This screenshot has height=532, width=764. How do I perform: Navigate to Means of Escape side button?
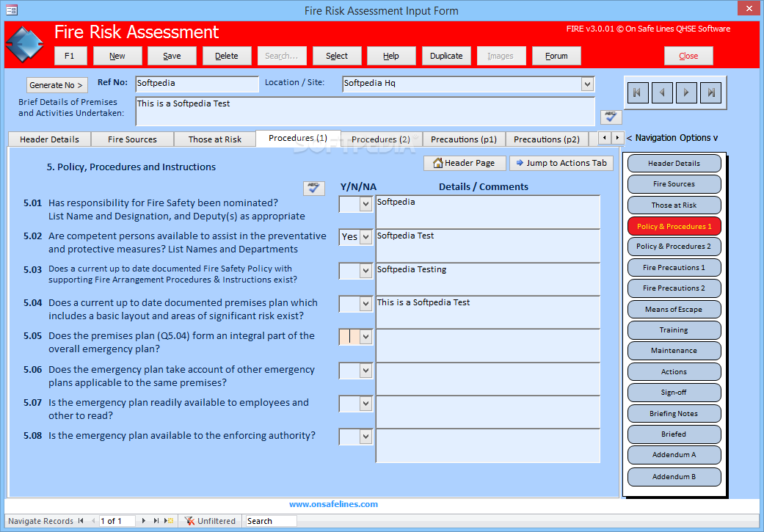point(674,310)
